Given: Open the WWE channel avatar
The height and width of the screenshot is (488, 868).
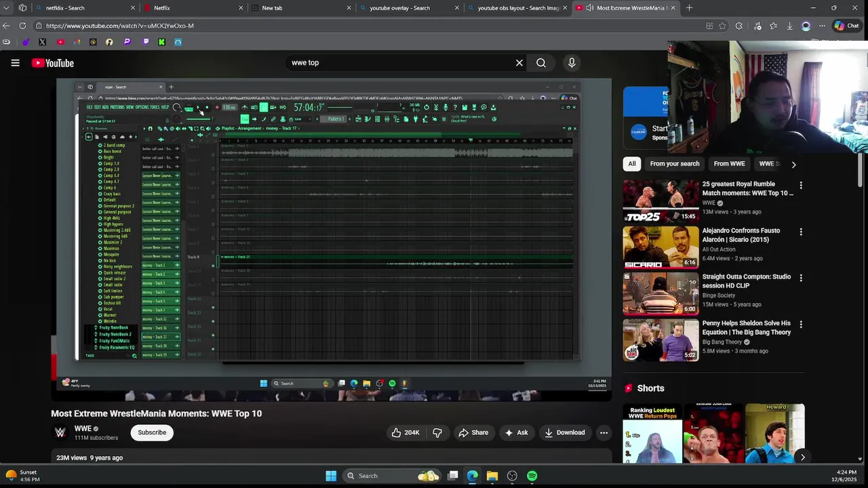Looking at the screenshot, I should click(x=60, y=432).
